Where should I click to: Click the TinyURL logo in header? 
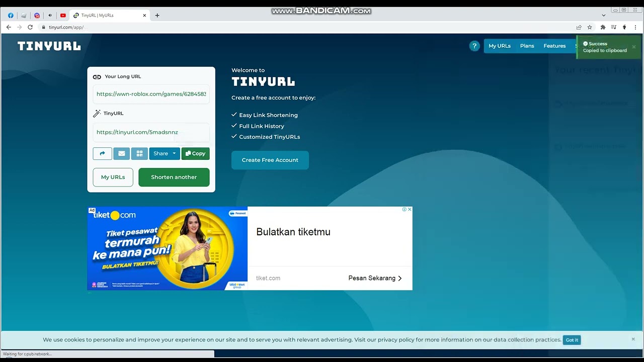click(49, 46)
